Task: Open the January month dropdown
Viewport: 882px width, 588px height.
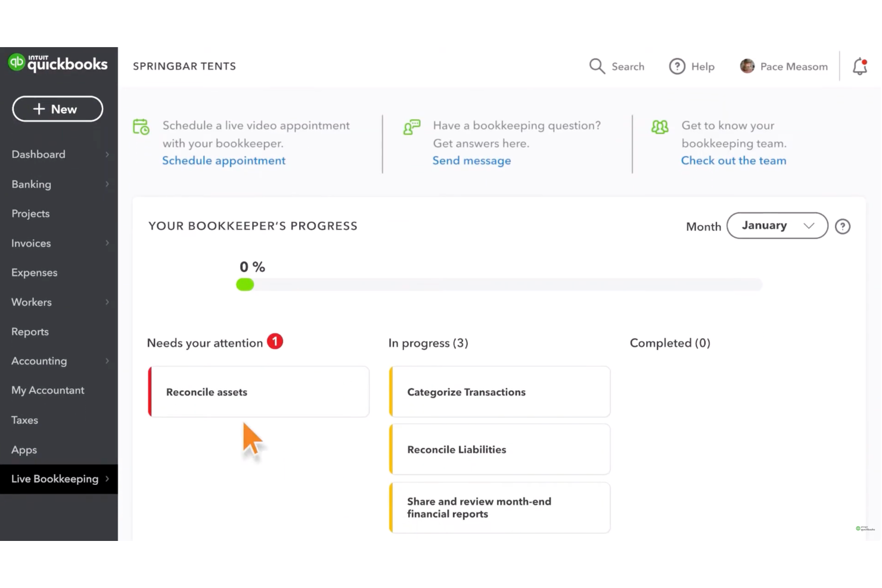Action: pos(777,225)
